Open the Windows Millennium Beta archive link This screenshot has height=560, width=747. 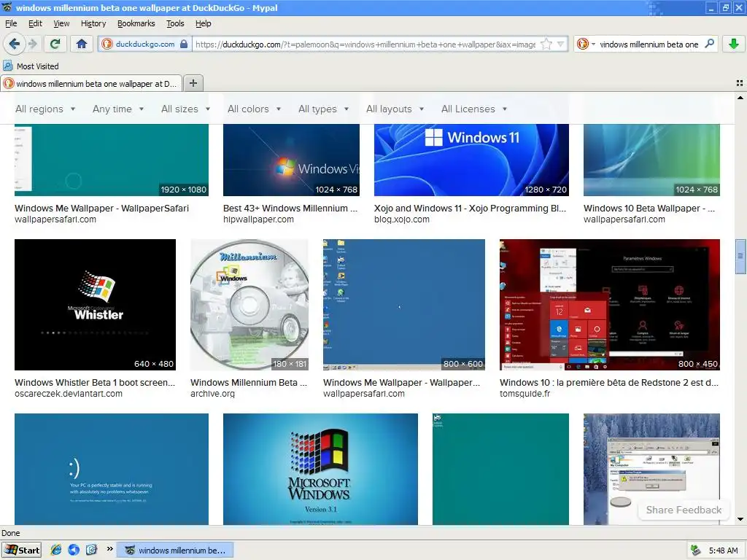(x=249, y=382)
